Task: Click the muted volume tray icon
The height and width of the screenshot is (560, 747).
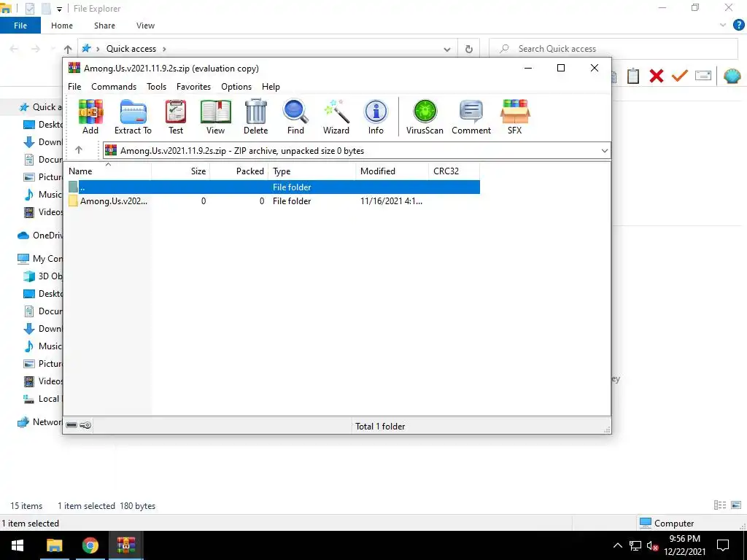Action: pyautogui.click(x=653, y=545)
